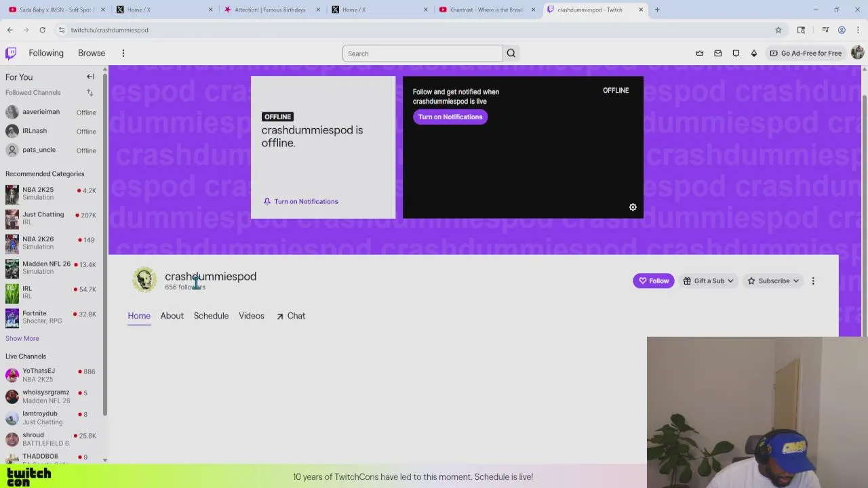868x488 pixels.
Task: Click the browser address bar URL
Action: point(109,30)
